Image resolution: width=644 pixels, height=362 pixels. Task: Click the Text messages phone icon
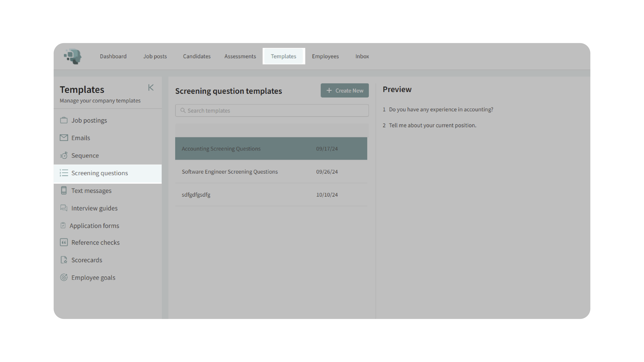click(x=64, y=190)
